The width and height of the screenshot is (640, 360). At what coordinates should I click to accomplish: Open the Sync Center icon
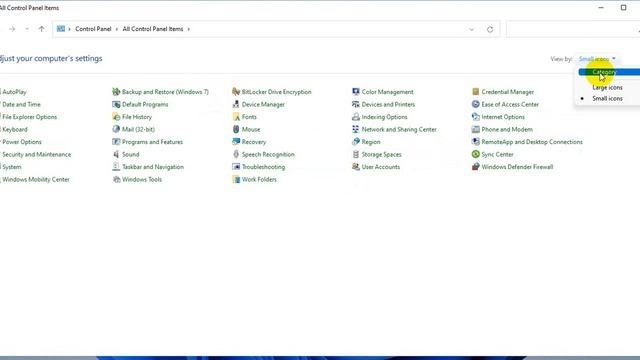pos(476,154)
